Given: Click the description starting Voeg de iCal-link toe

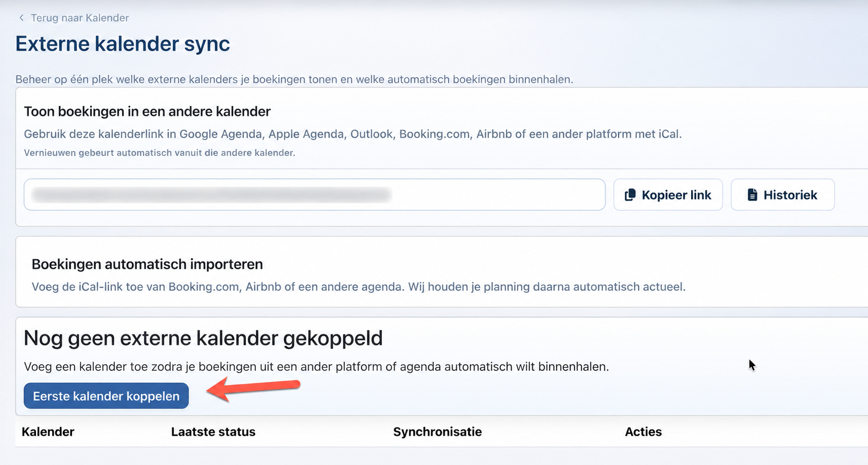Looking at the screenshot, I should [358, 287].
